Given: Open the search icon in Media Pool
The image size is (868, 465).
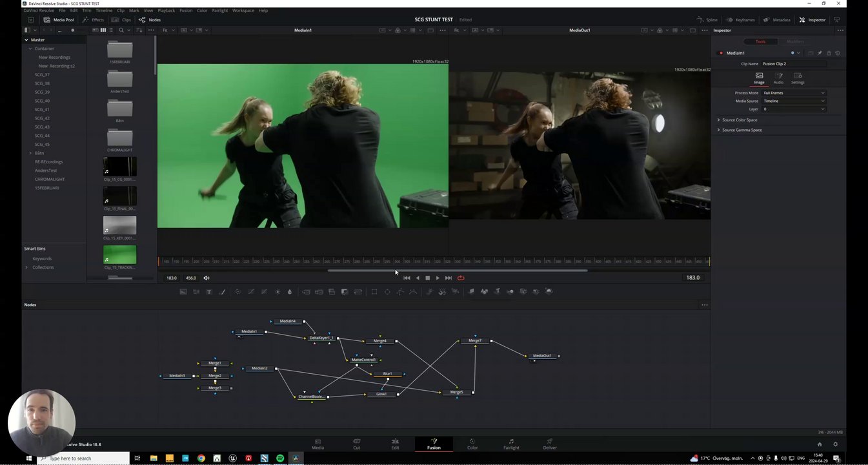Looking at the screenshot, I should [121, 30].
